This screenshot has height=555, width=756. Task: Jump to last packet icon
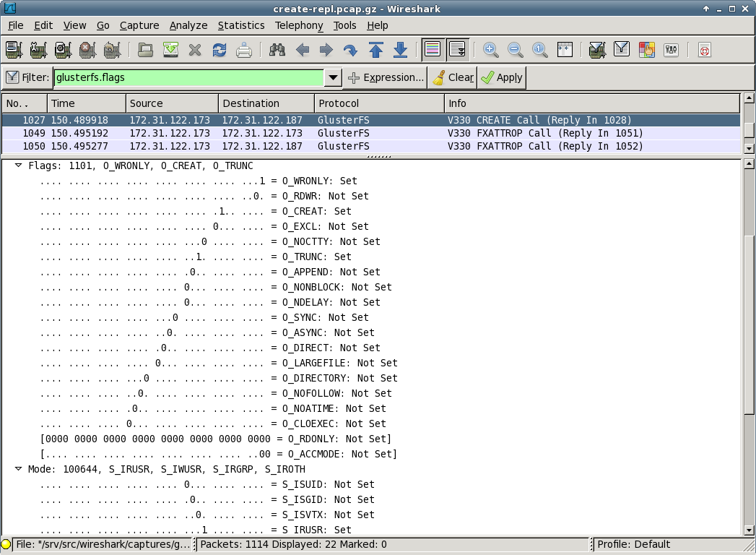pos(401,50)
